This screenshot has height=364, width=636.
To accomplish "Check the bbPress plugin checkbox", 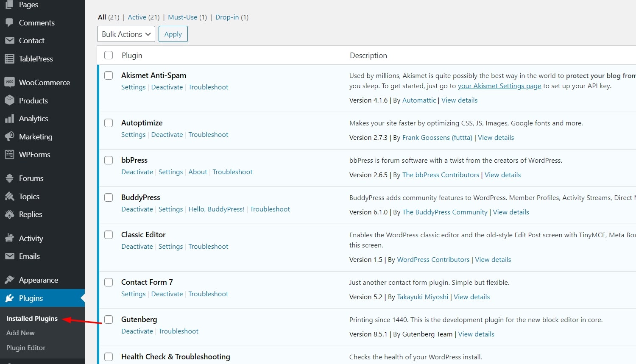I will click(109, 160).
